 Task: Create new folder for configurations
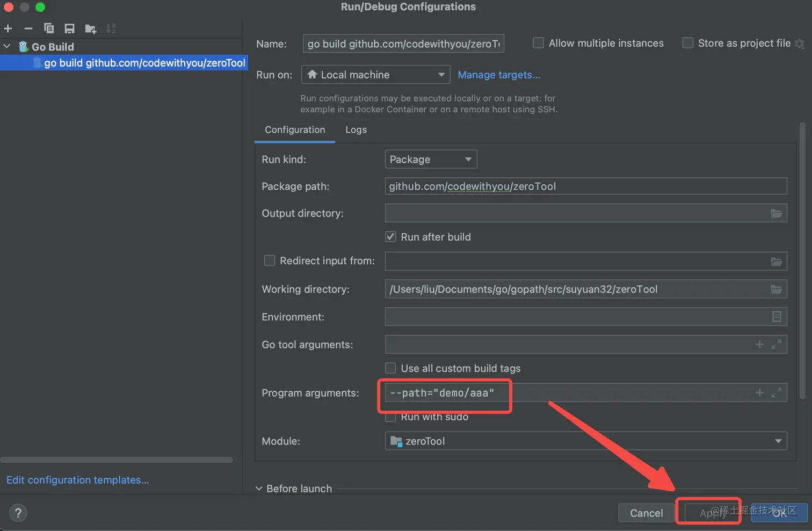[90, 28]
